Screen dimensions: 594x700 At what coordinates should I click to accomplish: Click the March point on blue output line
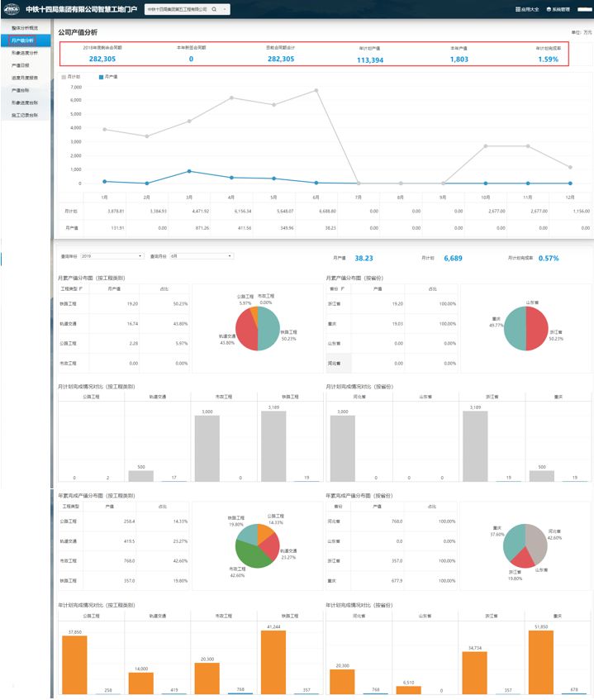coord(189,171)
